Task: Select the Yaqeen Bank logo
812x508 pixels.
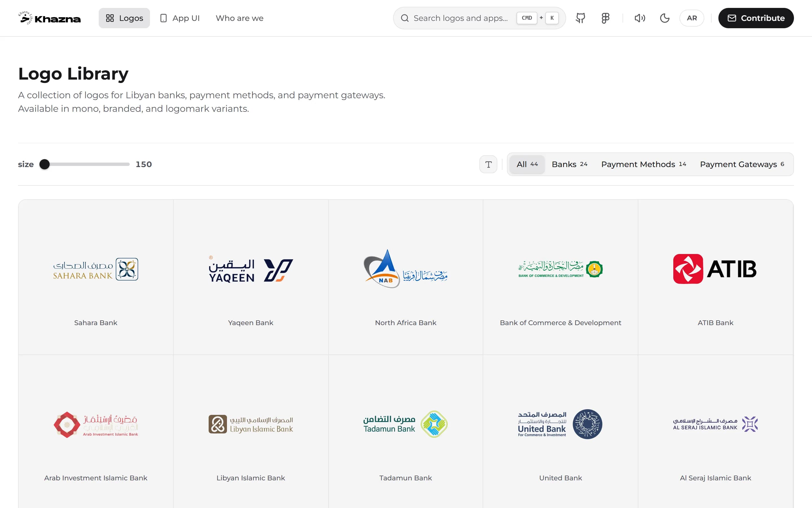Action: coord(251,269)
